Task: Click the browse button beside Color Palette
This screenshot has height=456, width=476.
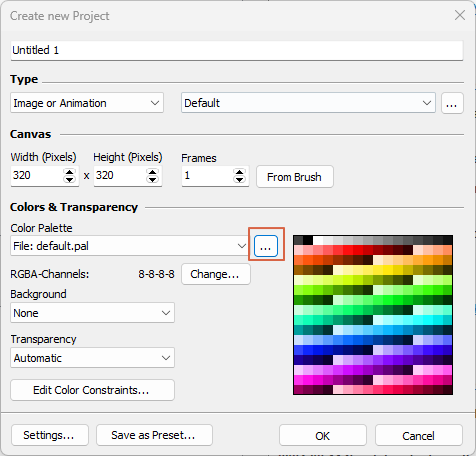Action: coord(266,246)
